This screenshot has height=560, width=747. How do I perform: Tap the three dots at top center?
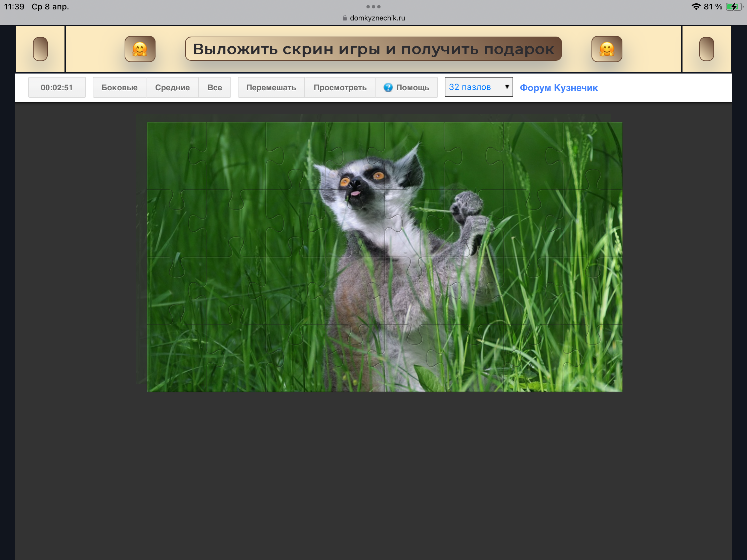(373, 7)
